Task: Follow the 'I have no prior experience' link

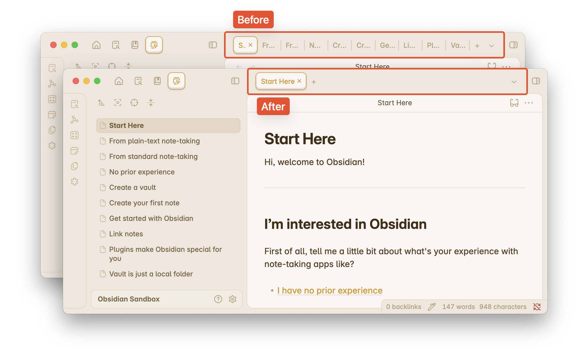Action: [x=330, y=291]
